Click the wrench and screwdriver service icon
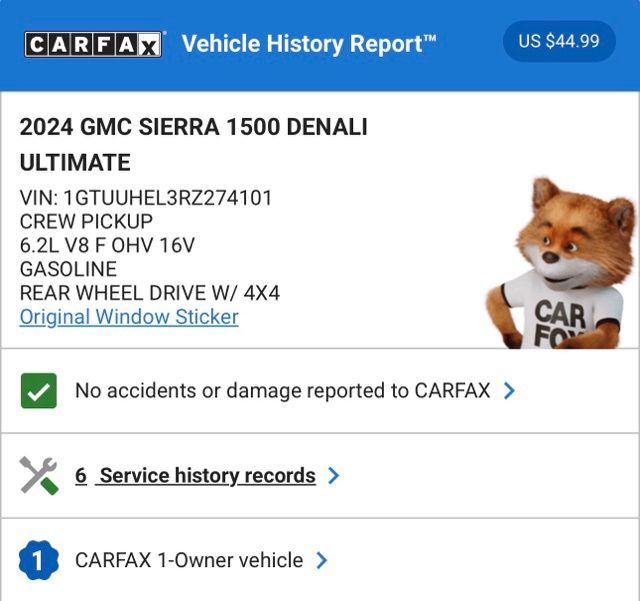The width and height of the screenshot is (640, 601). 38,476
